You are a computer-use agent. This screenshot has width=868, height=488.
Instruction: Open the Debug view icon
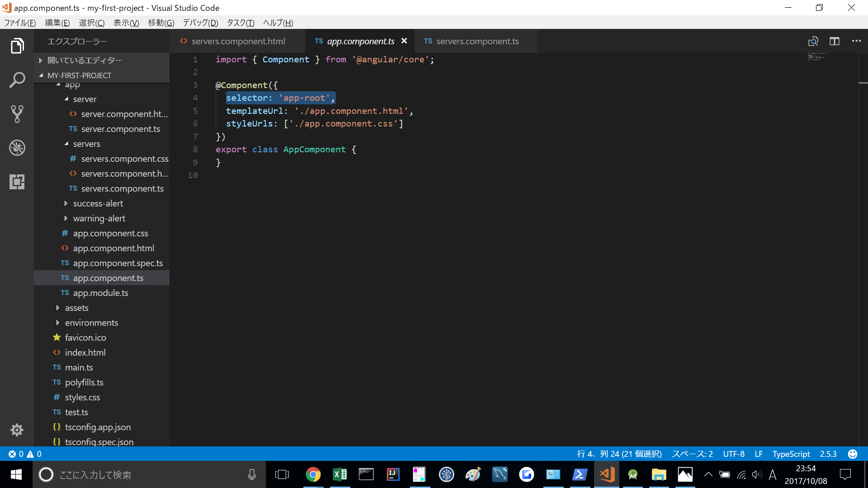click(17, 148)
